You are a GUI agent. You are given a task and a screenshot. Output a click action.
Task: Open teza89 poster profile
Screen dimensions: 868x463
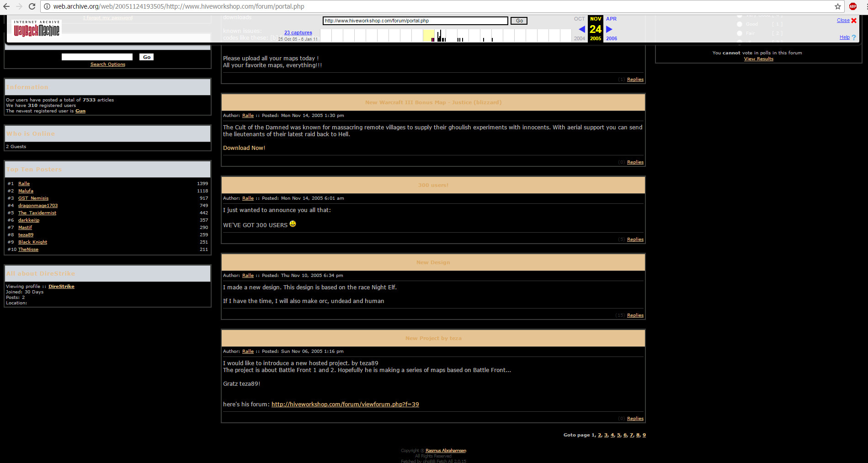[x=26, y=235]
